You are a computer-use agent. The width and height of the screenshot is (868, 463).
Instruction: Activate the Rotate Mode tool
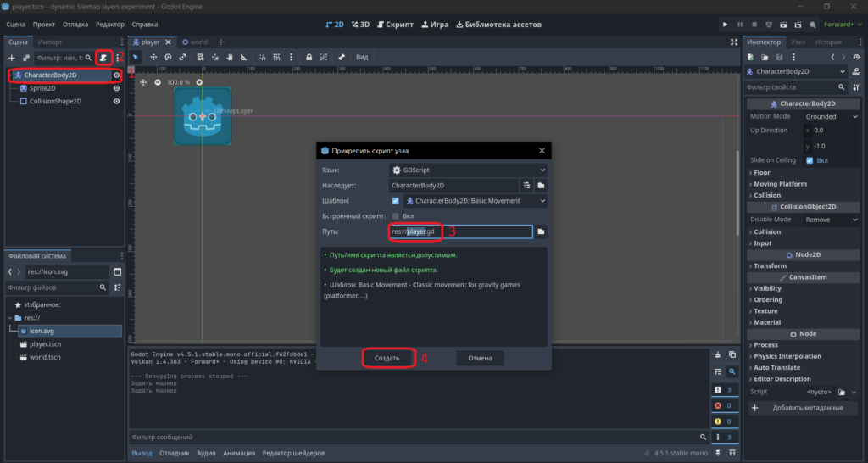click(x=168, y=57)
